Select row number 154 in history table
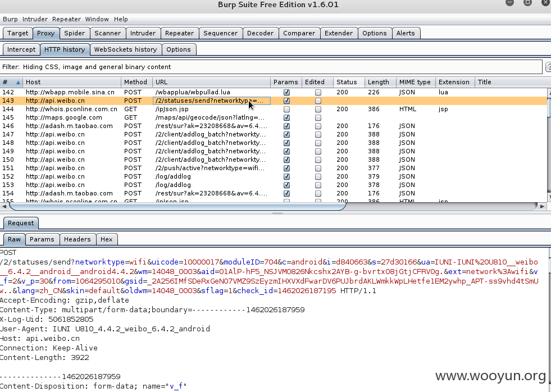 click(x=8, y=194)
